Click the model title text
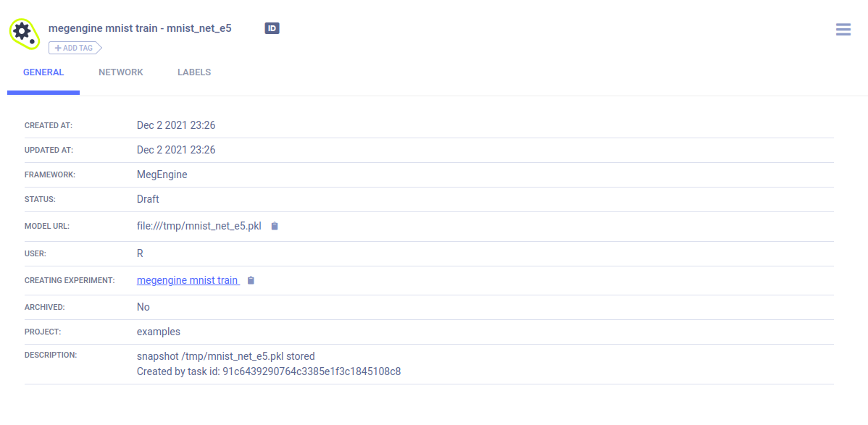This screenshot has width=868, height=425. point(140,28)
